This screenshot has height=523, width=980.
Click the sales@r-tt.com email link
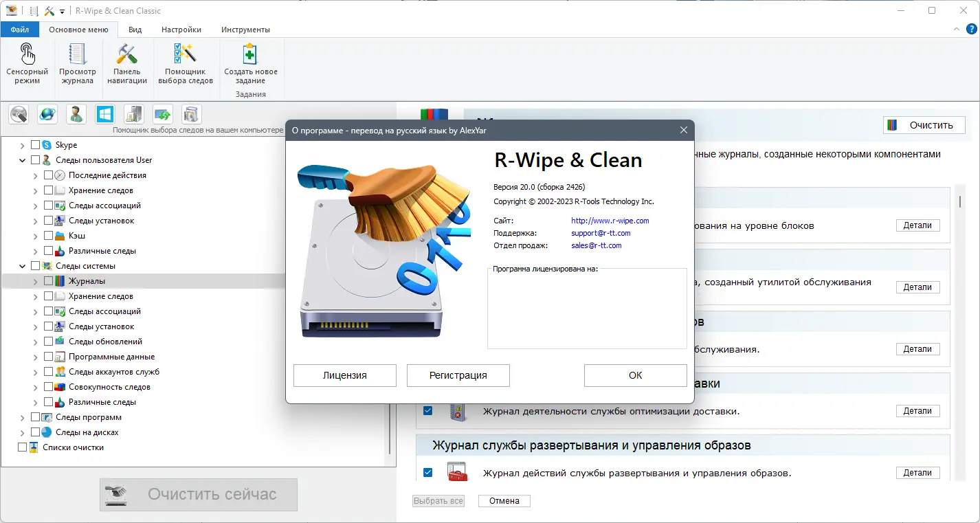[597, 245]
